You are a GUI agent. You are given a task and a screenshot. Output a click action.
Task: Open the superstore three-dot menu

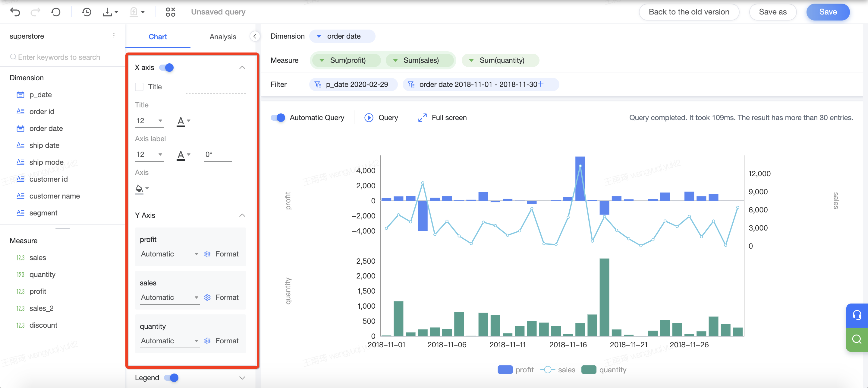[114, 36]
